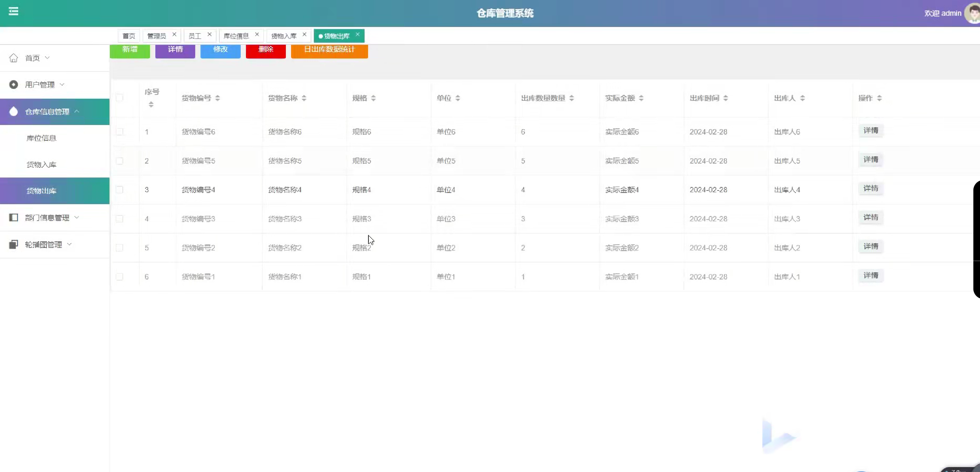The image size is (980, 472).
Task: Collapse the 仓库信息管理 menu
Action: coord(47,112)
